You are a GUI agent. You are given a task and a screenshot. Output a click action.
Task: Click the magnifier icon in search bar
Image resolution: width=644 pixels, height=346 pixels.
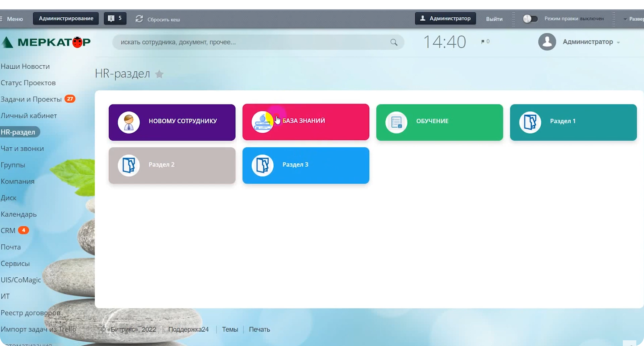click(x=394, y=42)
